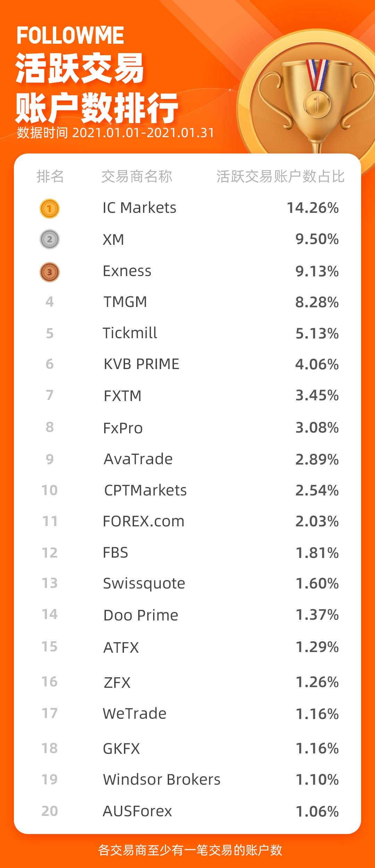Viewport: 375px width, 868px height.
Task: Click the bronze rank 3 medal icon
Action: 50,272
